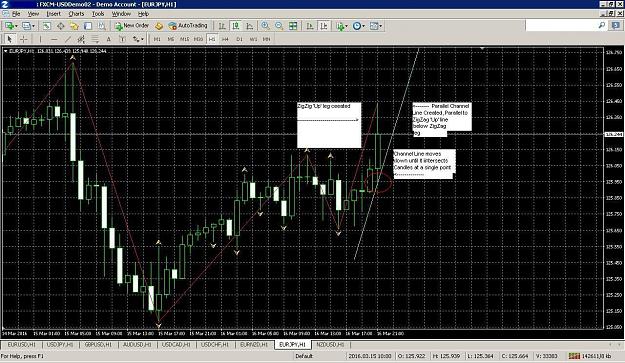Switch timeframe to D1
This screenshot has width=625, height=363.
click(x=239, y=39)
